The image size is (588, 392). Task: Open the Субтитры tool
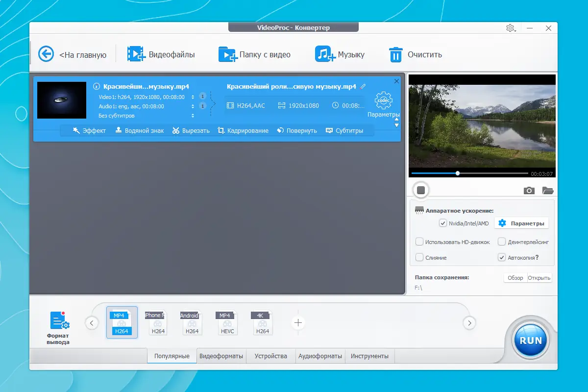pyautogui.click(x=344, y=130)
